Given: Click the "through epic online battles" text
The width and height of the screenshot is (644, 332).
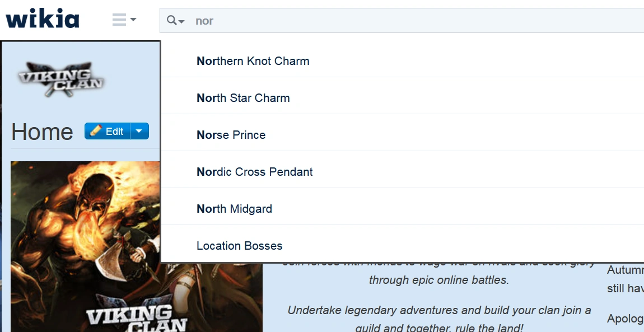Looking at the screenshot, I should (438, 280).
